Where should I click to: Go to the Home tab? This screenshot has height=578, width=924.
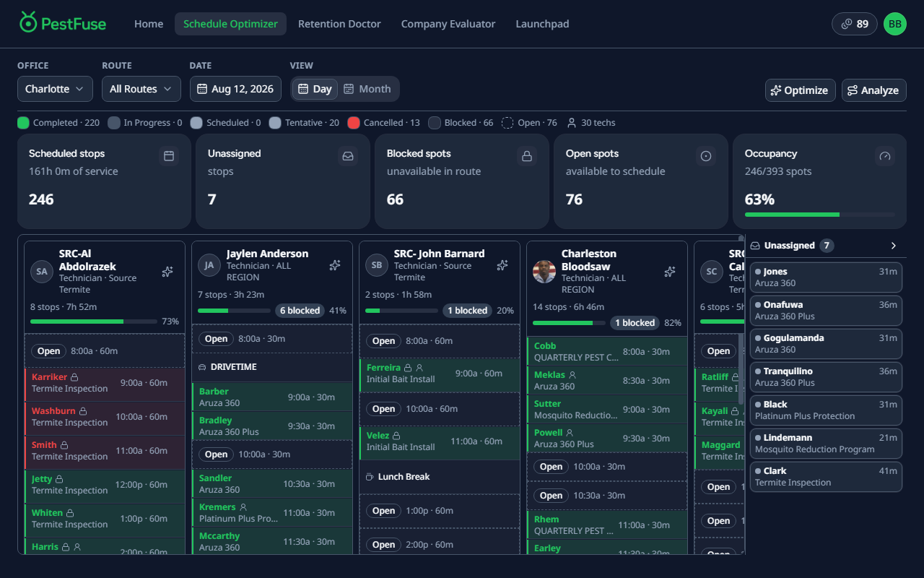point(149,24)
